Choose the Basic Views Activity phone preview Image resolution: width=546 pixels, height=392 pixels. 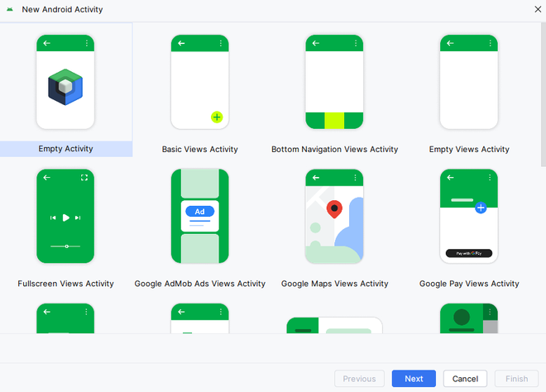point(200,82)
